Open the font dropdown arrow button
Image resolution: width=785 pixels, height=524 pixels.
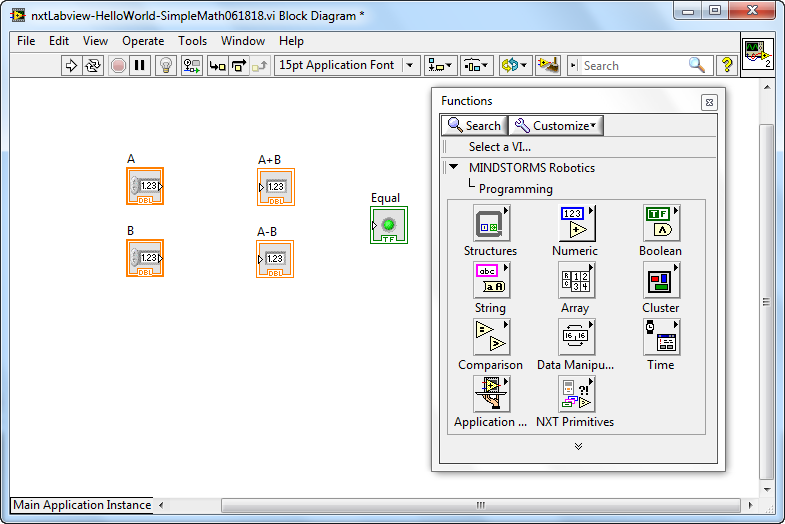click(x=410, y=66)
